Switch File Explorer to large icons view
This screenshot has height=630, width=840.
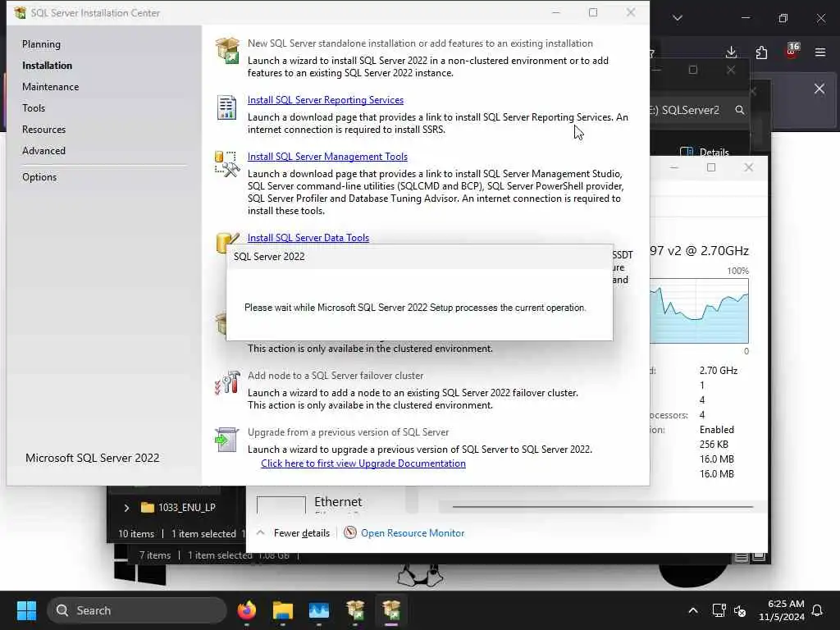pyautogui.click(x=759, y=557)
